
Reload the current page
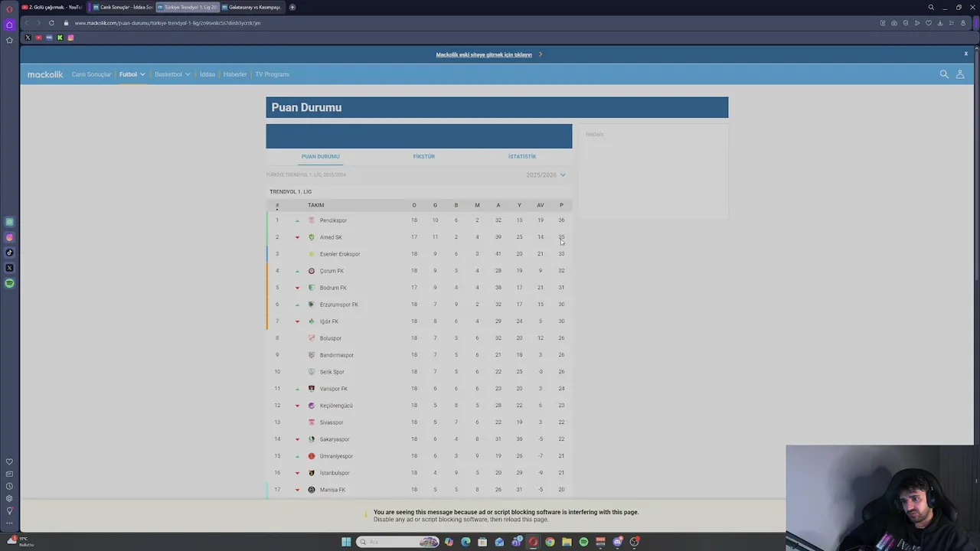[51, 23]
